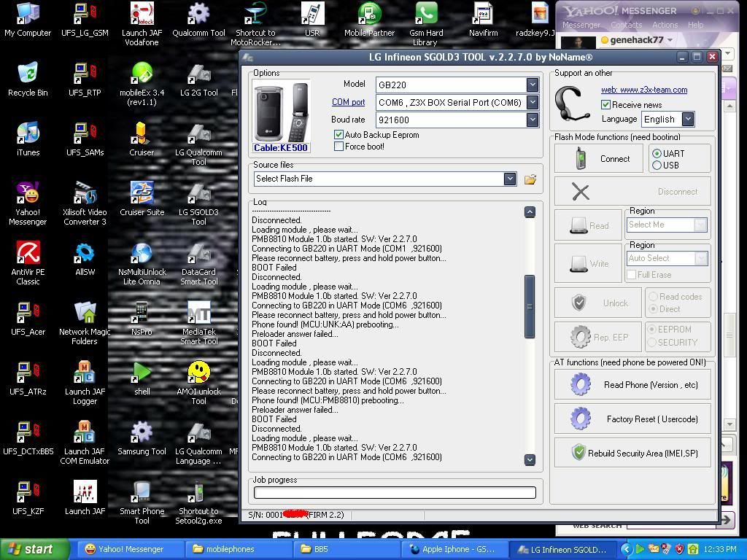Open the Navifirm desktop icon
The width and height of the screenshot is (747, 560).
[483, 20]
